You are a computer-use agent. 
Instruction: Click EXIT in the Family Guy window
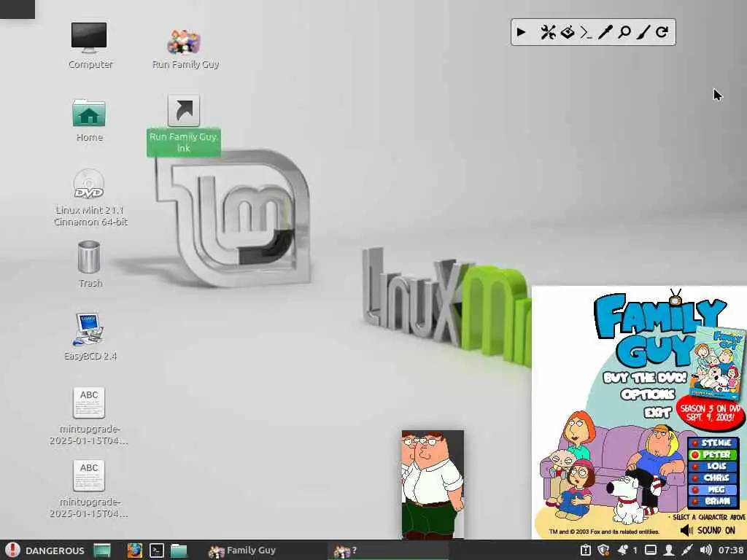tap(657, 412)
